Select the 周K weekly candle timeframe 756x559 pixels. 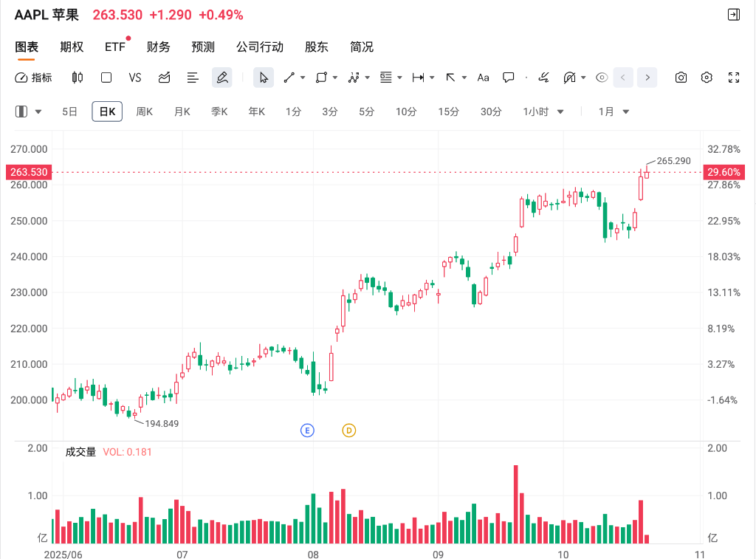coord(145,111)
